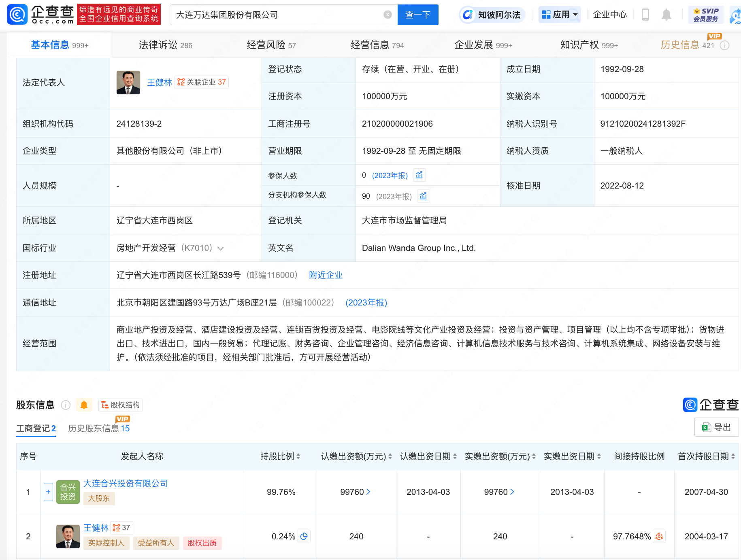Screen dimensions: 741x560
Task: Select establishment date 1992-09-28
Action: pos(622,69)
